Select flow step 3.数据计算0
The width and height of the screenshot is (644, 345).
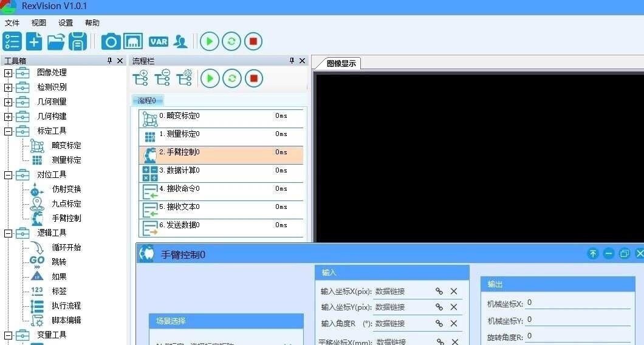coord(221,173)
